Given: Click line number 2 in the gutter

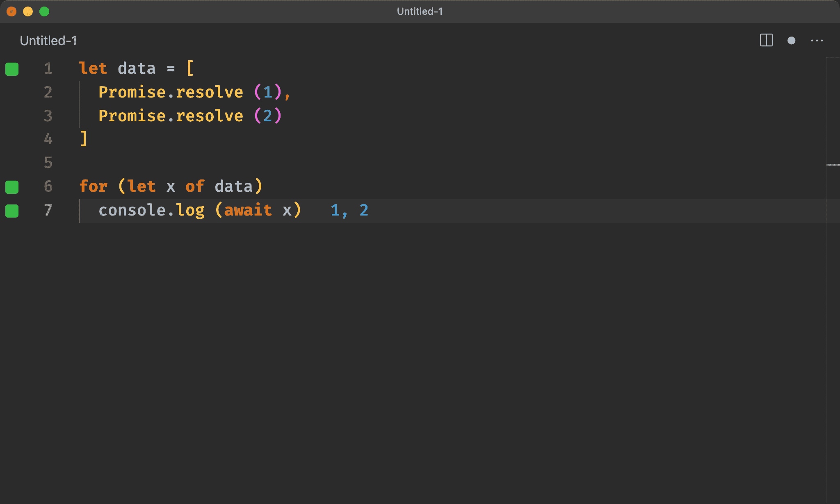Looking at the screenshot, I should 48,92.
